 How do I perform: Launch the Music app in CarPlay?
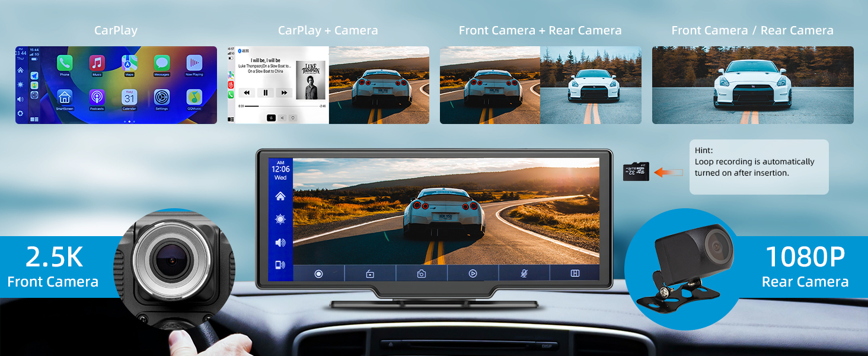[97, 63]
